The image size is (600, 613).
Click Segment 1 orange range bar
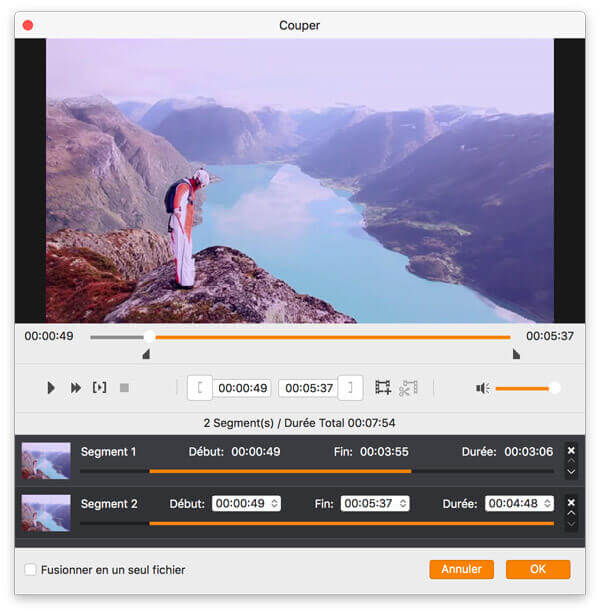point(280,471)
